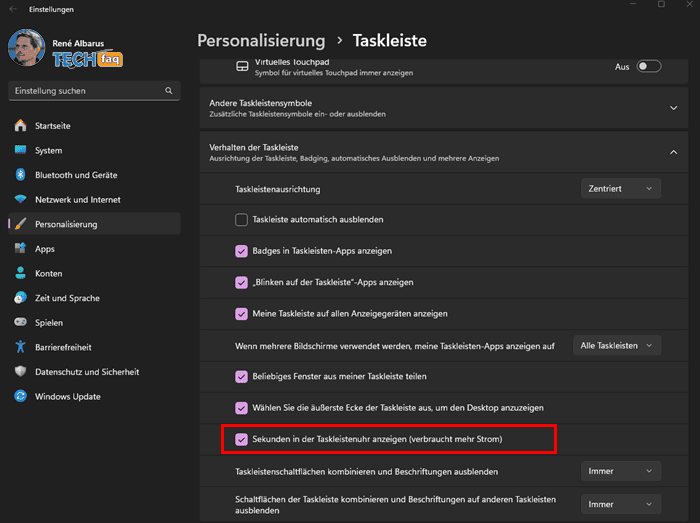Expand Andere Taskleistensymbole section

444,108
